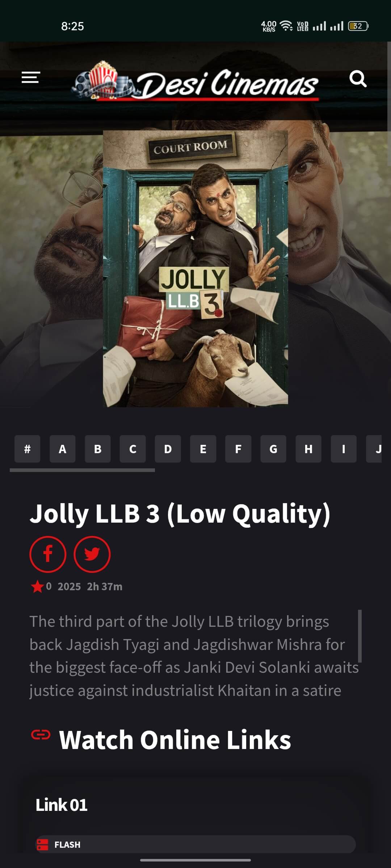
Task: Click the Jolly LLB 3 poster image
Action: point(195,269)
